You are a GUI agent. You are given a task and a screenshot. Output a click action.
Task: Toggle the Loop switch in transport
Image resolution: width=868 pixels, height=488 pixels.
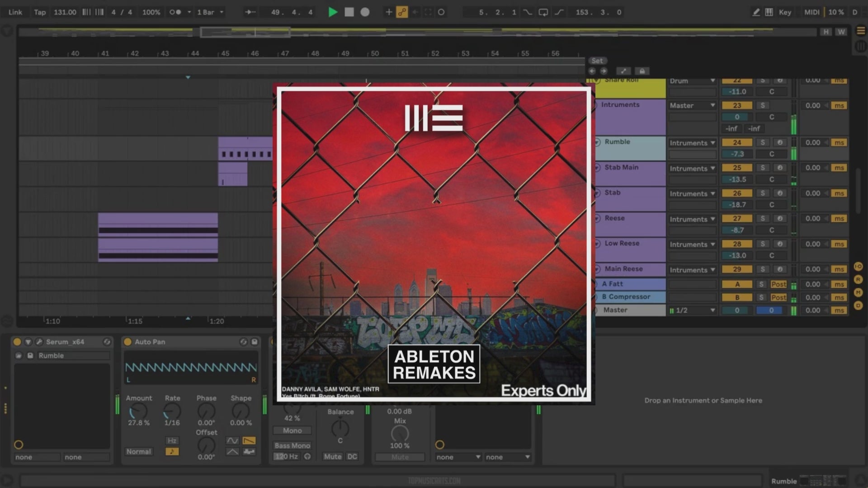pyautogui.click(x=543, y=12)
